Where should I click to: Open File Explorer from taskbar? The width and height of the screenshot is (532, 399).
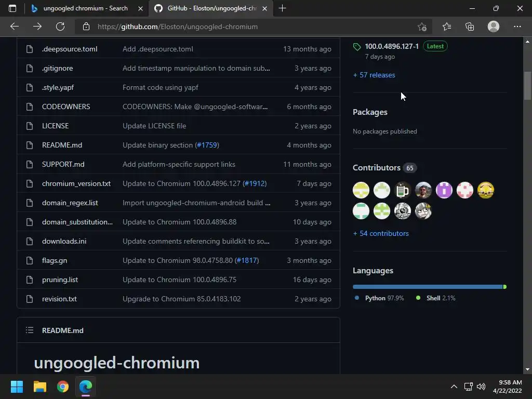[x=39, y=387]
